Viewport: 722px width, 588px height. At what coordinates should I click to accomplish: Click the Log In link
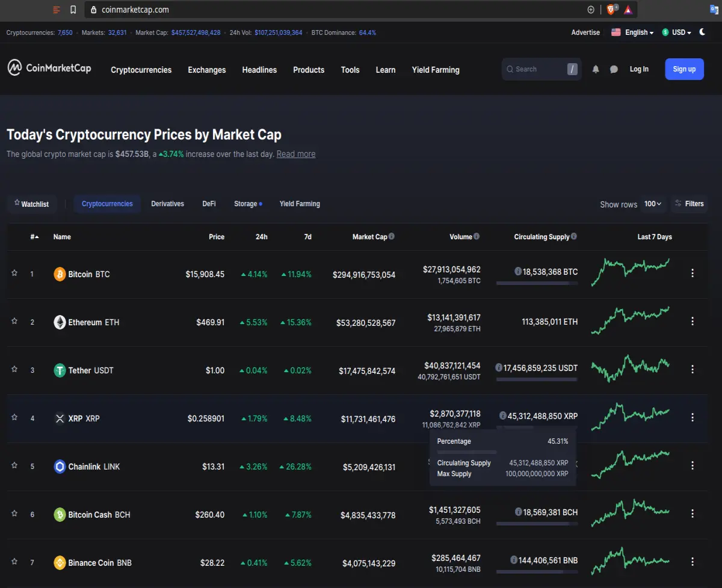[639, 69]
